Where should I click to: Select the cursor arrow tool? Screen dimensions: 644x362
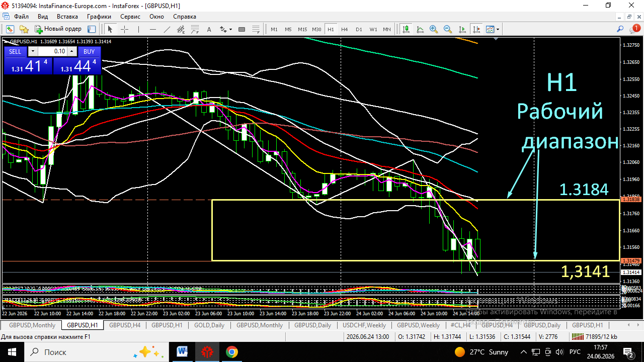click(110, 29)
